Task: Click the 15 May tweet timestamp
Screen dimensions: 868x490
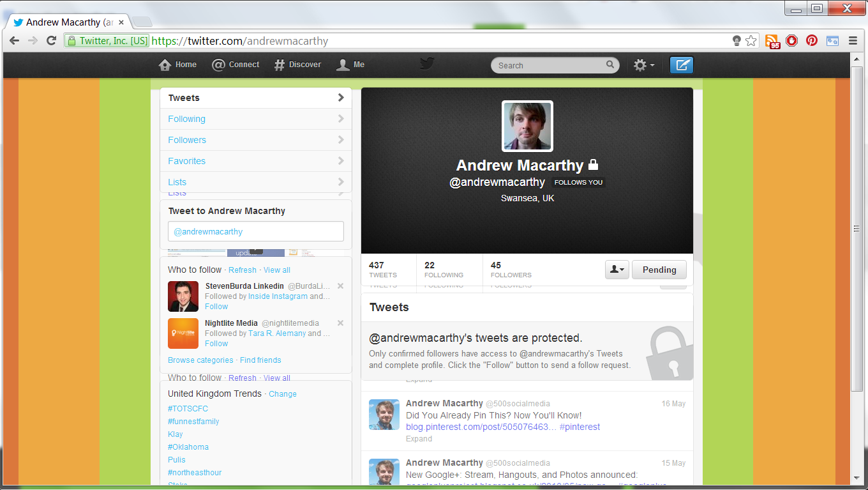Action: (673, 463)
